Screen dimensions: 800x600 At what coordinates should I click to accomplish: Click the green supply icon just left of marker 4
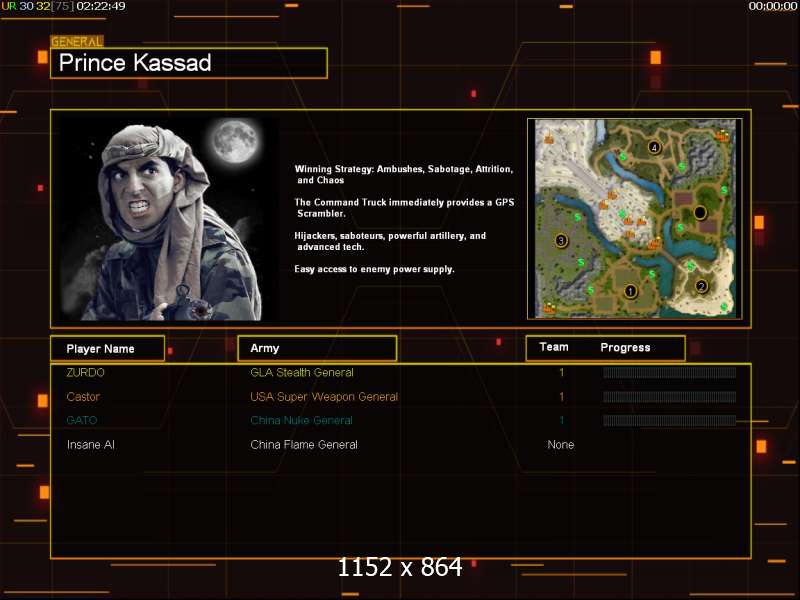(x=622, y=157)
